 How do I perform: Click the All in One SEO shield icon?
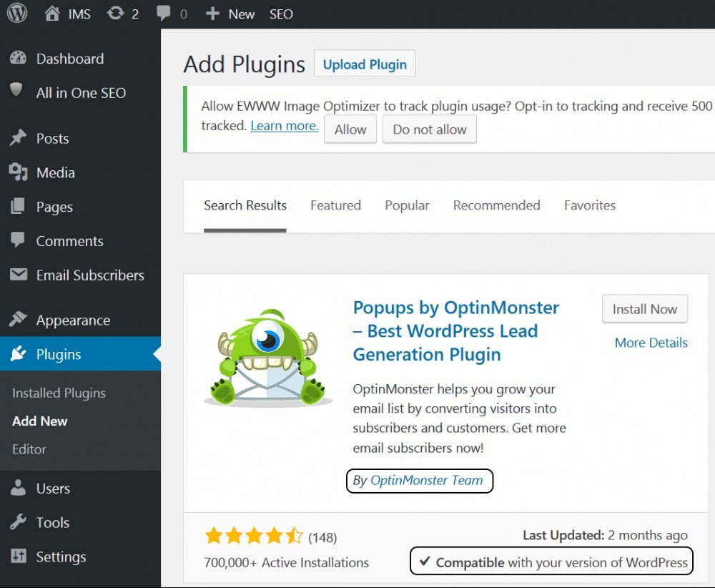pyautogui.click(x=16, y=89)
